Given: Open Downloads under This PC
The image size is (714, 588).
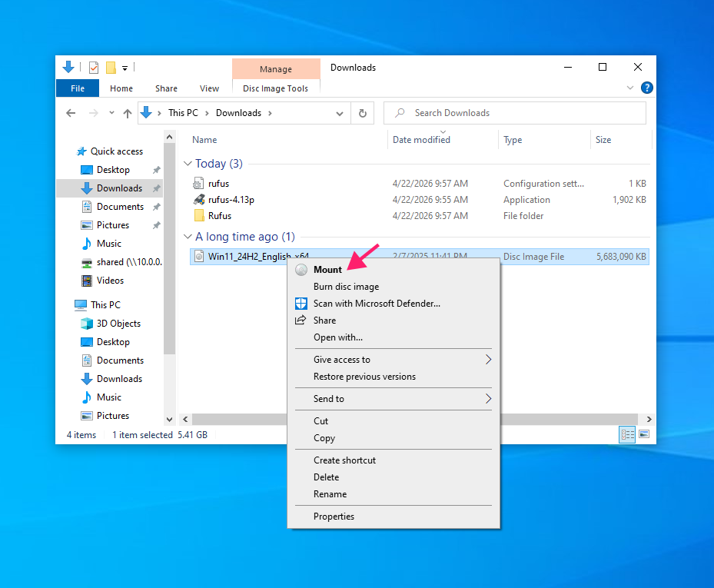Looking at the screenshot, I should pyautogui.click(x=119, y=379).
